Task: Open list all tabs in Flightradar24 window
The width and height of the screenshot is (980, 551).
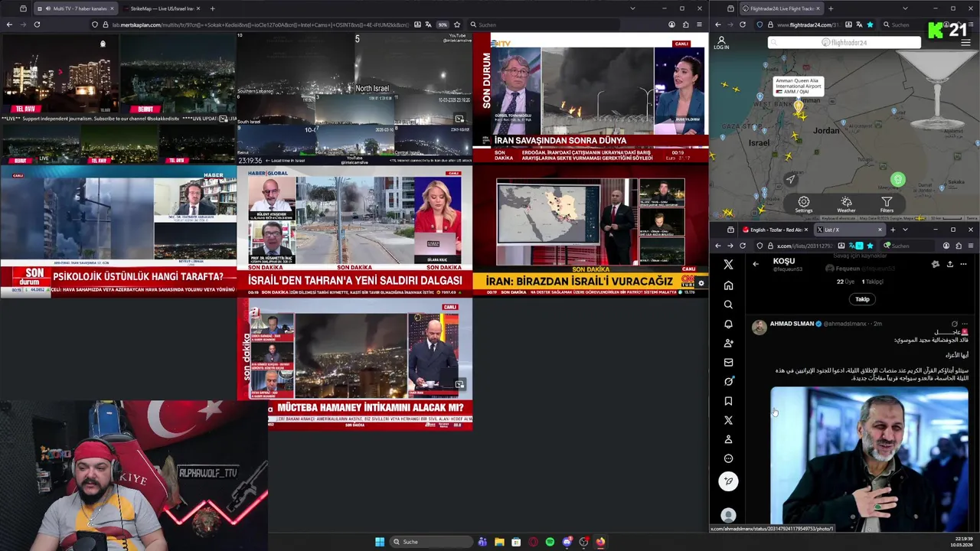Action: click(905, 8)
